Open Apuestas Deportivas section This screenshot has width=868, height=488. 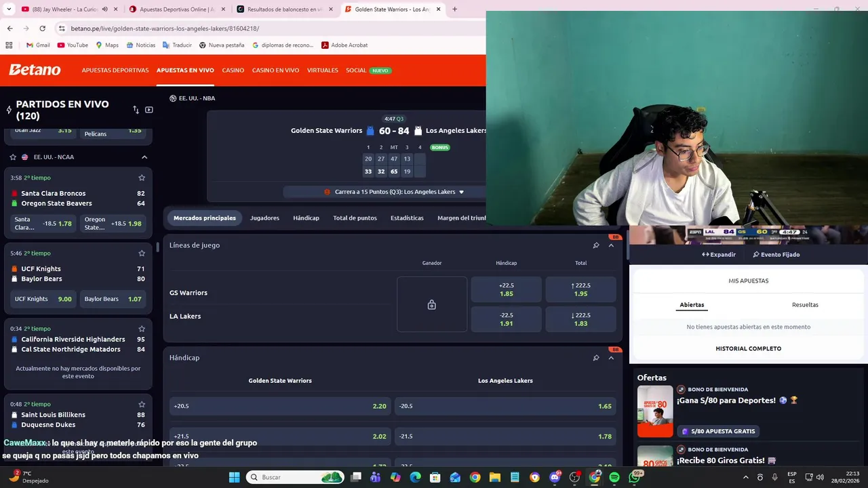pos(115,70)
